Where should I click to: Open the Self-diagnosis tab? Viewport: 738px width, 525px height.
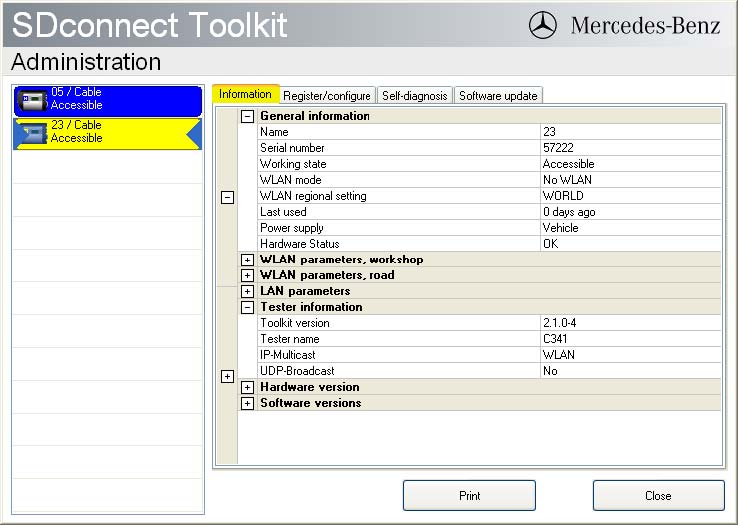coord(415,96)
